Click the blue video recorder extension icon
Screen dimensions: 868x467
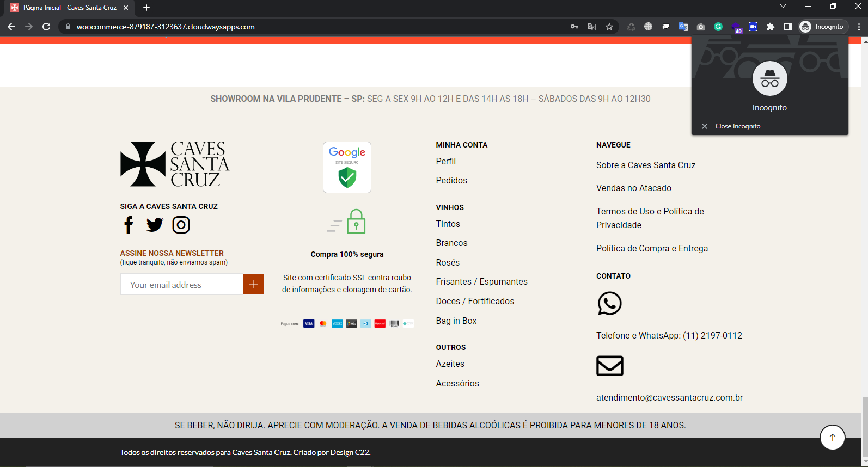pyautogui.click(x=753, y=27)
